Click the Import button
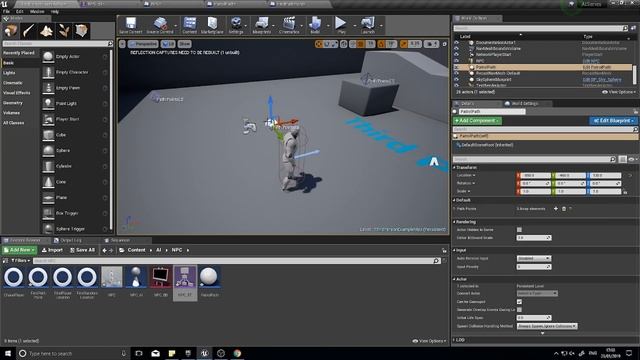This screenshot has width=640, height=360. 52,250
